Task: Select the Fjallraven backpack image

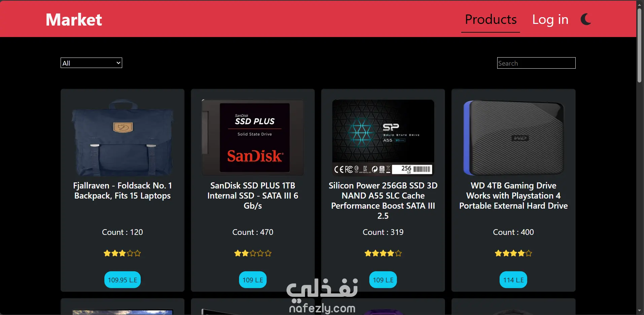Action: point(123,137)
